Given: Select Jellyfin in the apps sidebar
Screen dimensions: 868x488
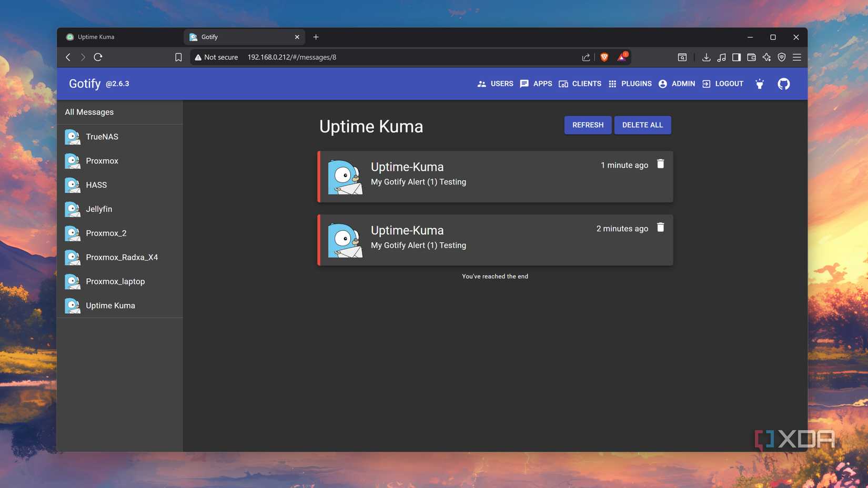Looking at the screenshot, I should click(98, 209).
